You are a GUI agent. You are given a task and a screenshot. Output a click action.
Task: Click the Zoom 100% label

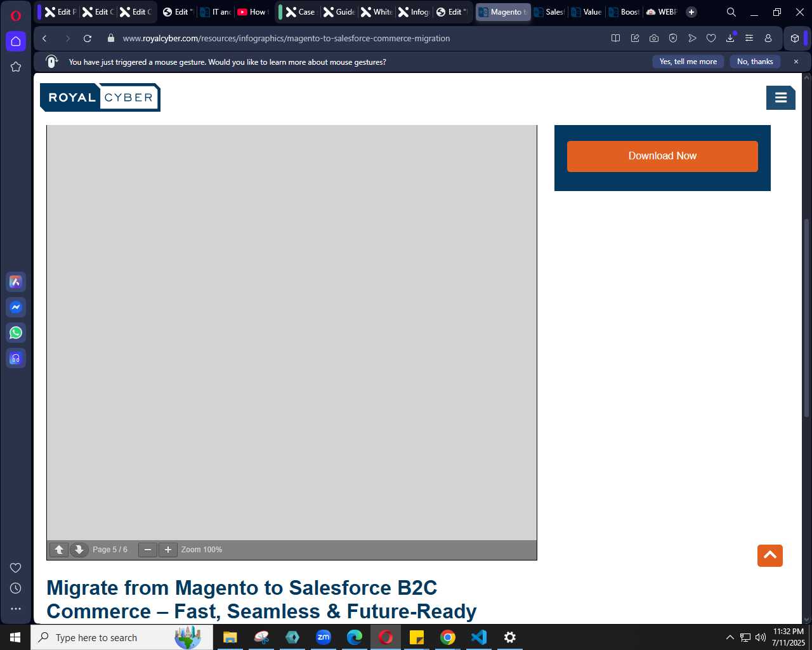point(202,550)
